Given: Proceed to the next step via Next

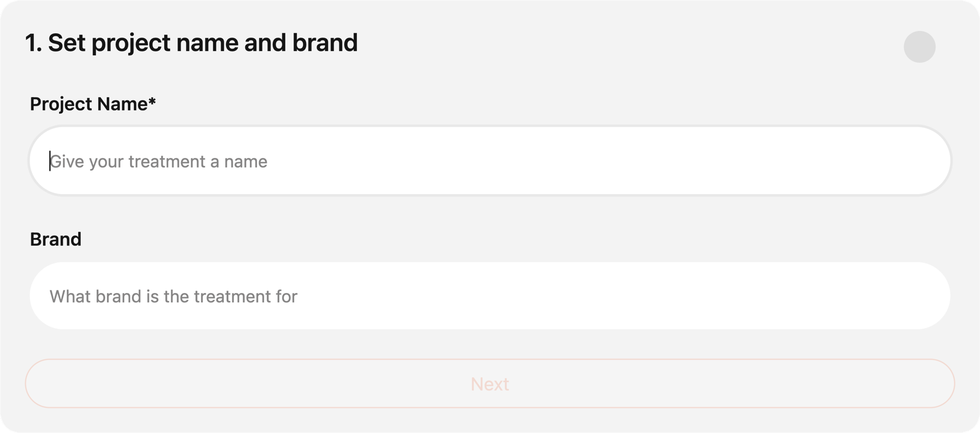Looking at the screenshot, I should [490, 383].
